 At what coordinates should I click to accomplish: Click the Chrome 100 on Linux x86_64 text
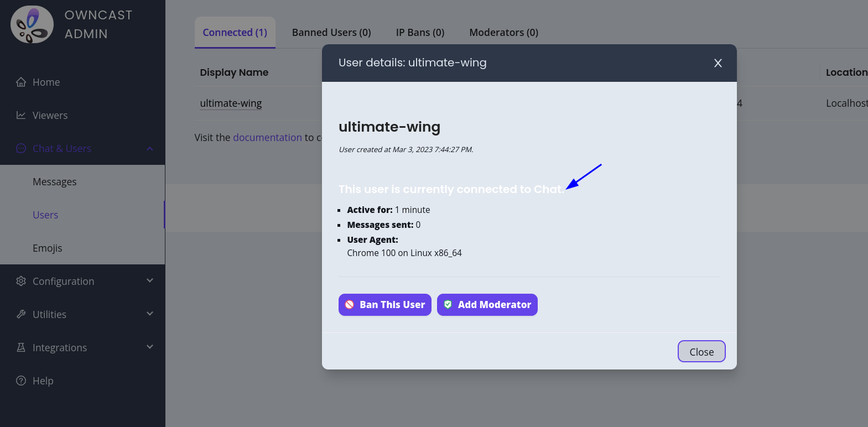(x=404, y=253)
